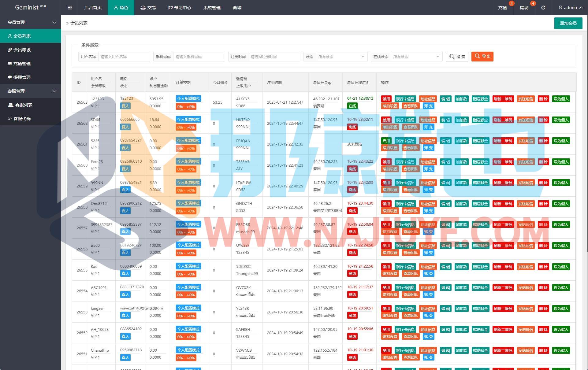Open the 提现 notification with badge

(x=524, y=8)
